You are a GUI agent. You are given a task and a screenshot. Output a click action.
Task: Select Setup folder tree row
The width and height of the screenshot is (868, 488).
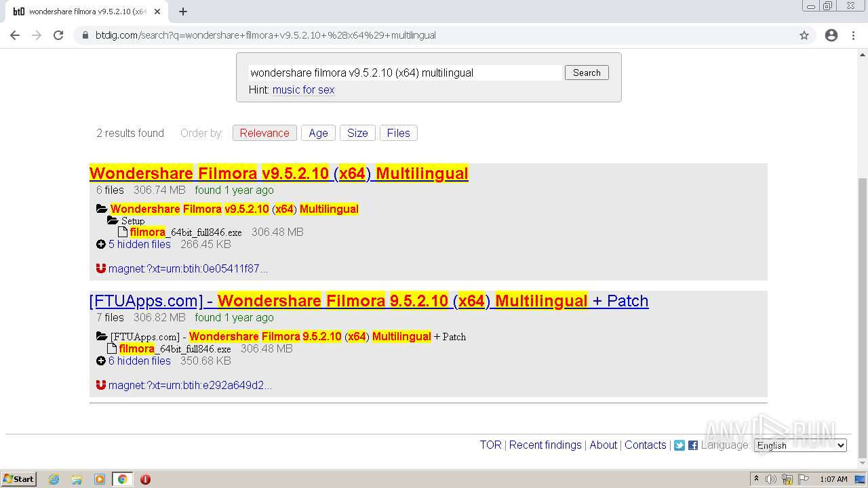pos(126,221)
